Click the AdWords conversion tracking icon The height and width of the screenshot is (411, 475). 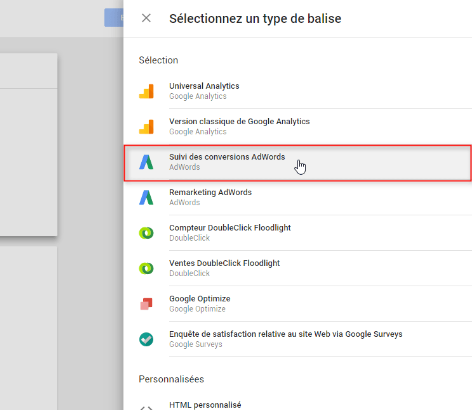(146, 162)
